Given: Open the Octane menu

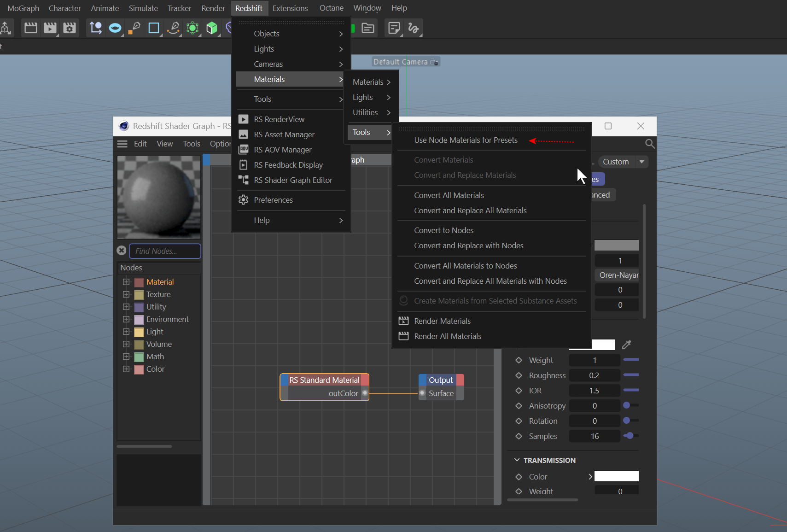Looking at the screenshot, I should (332, 8).
